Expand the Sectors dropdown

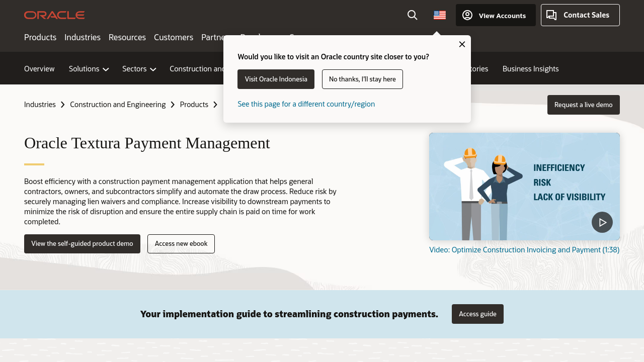[x=139, y=69]
